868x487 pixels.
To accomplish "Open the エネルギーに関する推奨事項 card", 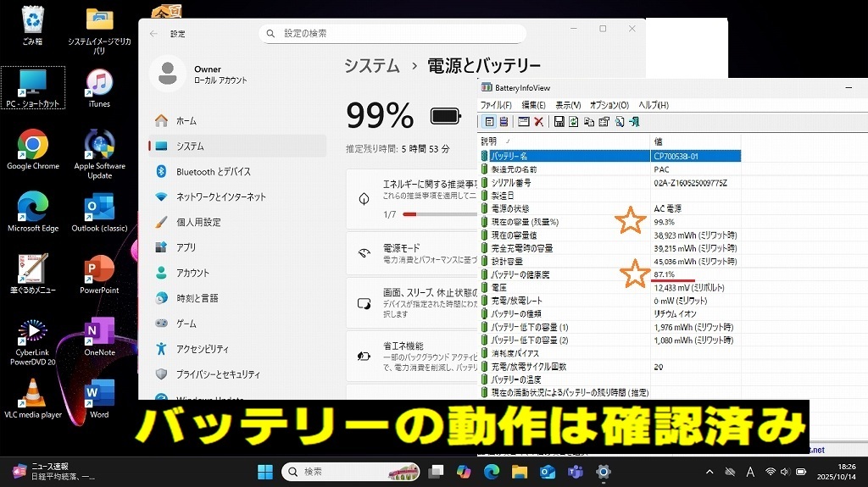I will [x=412, y=199].
